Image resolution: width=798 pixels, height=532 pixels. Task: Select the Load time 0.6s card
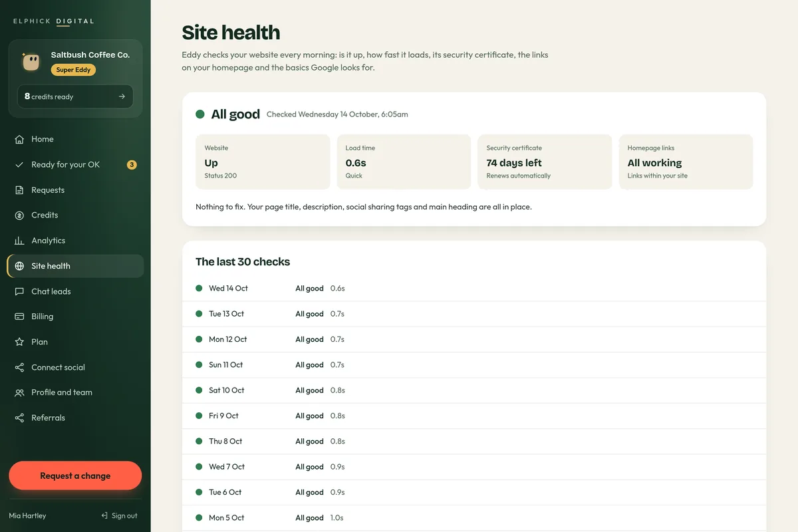(x=404, y=162)
